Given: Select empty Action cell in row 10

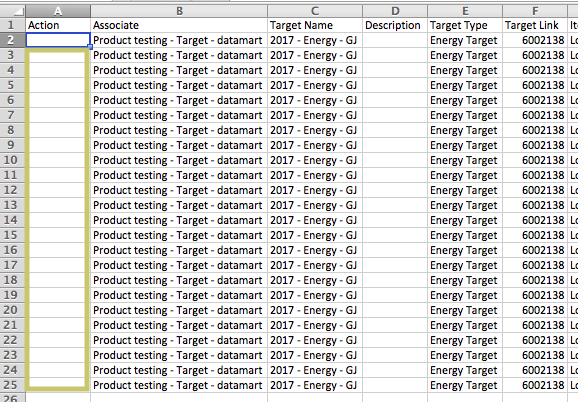Looking at the screenshot, I should 58,160.
